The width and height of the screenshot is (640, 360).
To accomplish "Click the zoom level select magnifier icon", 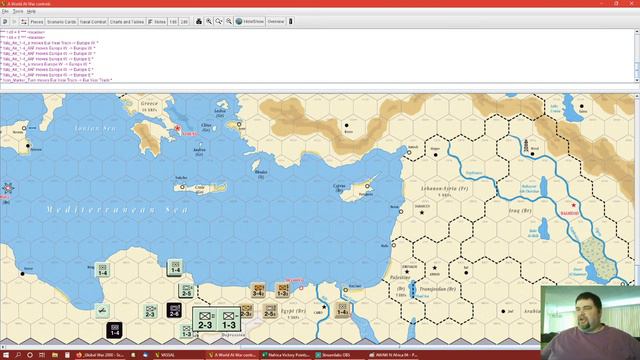I will pos(219,22).
